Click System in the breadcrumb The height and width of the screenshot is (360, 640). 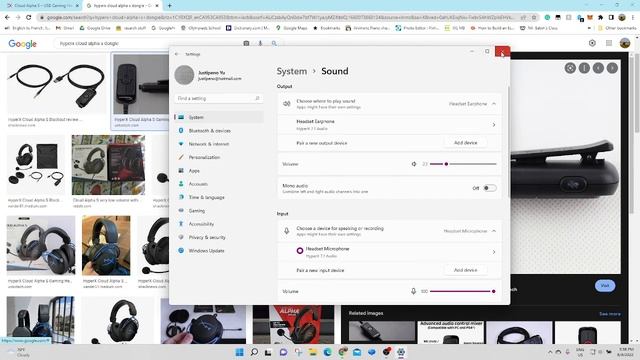coord(291,71)
